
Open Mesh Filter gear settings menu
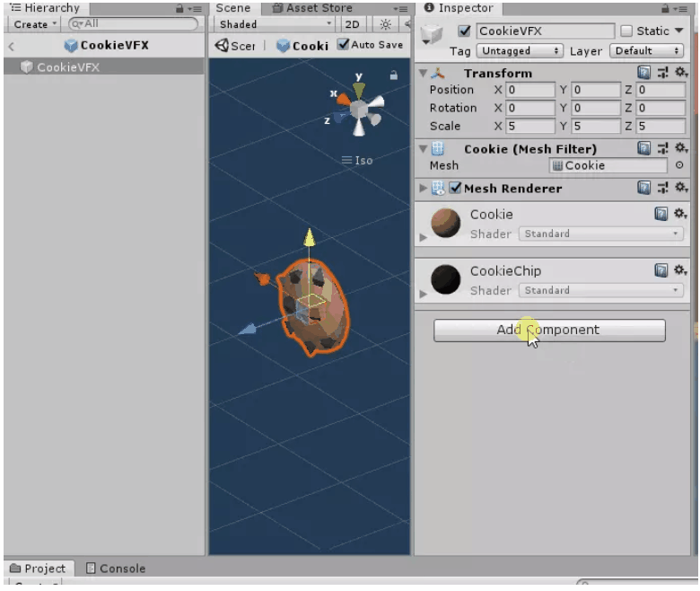point(681,148)
